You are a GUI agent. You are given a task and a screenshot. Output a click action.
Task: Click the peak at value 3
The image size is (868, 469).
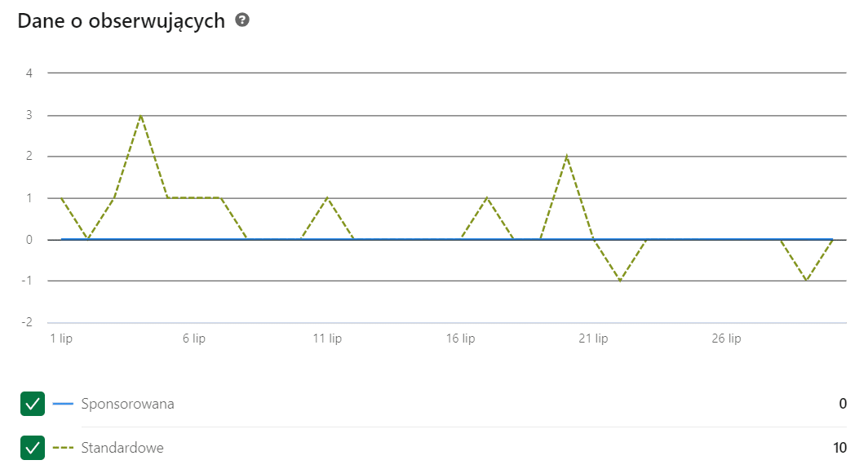(x=141, y=116)
